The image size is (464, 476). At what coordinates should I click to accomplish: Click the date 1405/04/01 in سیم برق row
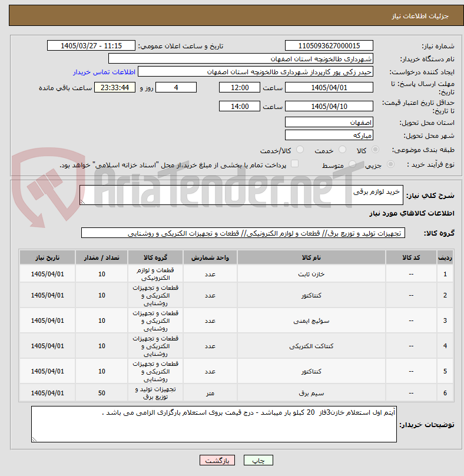point(47,393)
